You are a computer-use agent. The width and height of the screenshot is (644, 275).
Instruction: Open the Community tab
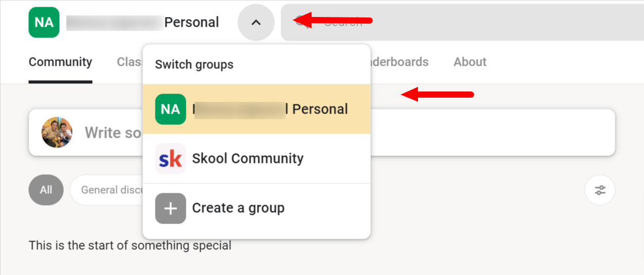[60, 62]
